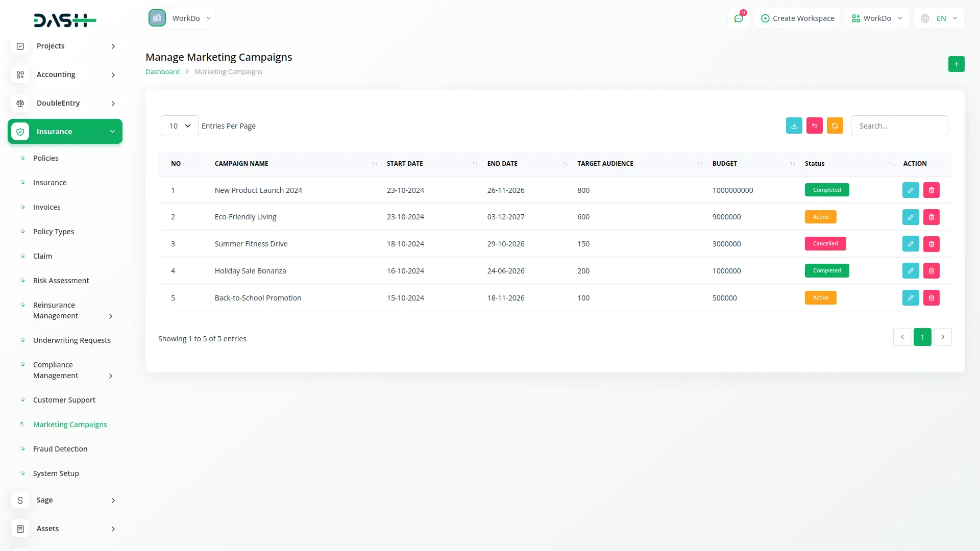
Task: Edit the Summer Fitness Drive campaign
Action: tap(911, 244)
